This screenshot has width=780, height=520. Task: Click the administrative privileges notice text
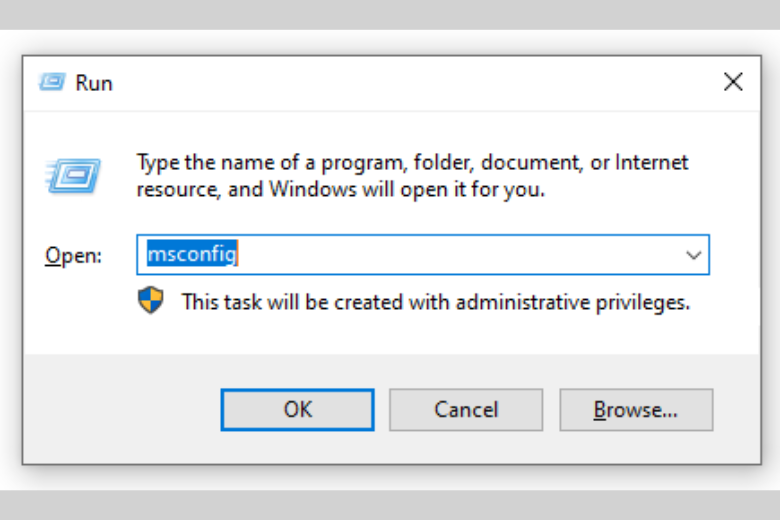436,302
